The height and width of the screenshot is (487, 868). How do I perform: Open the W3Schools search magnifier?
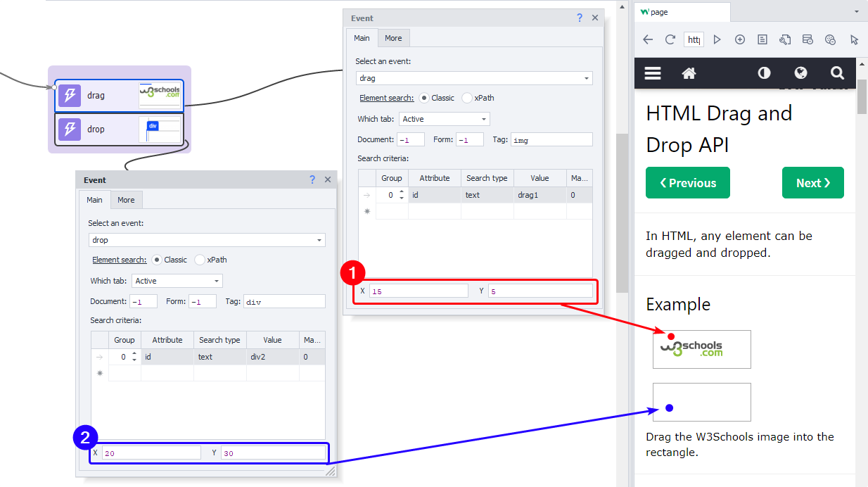837,73
